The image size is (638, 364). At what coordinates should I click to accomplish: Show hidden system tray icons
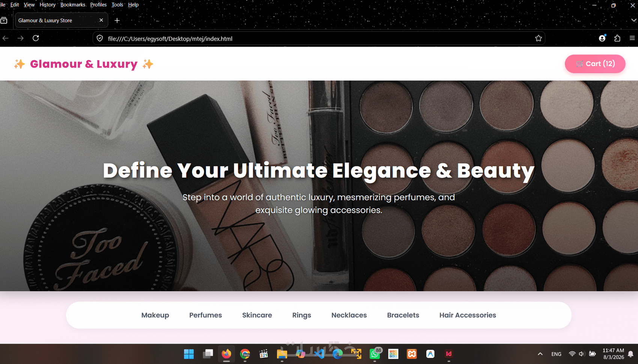tap(540, 354)
